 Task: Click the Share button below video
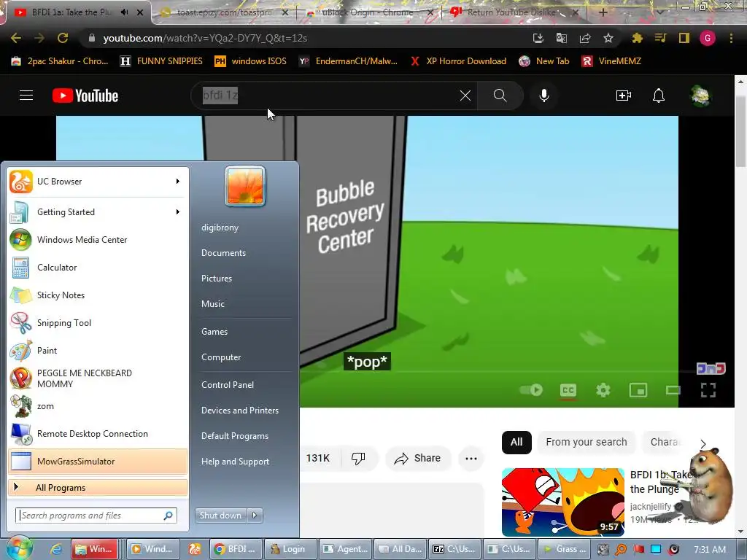[418, 458]
